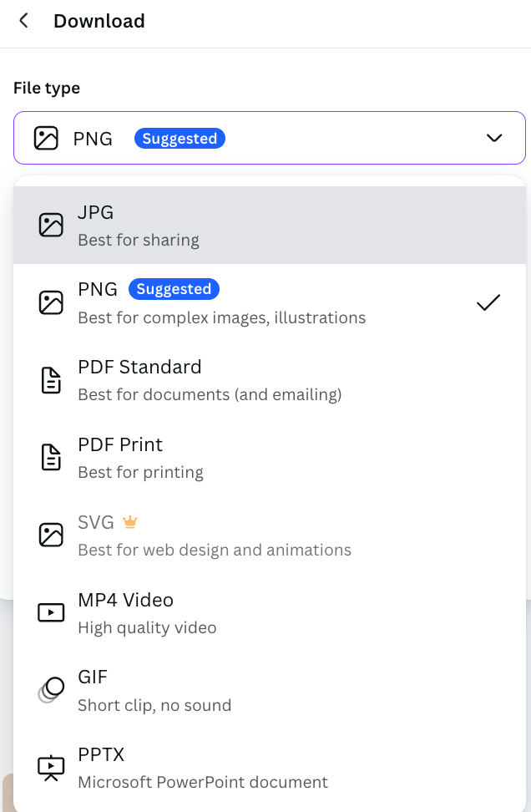Click the PDF Standard document icon
The width and height of the screenshot is (531, 812).
(51, 380)
